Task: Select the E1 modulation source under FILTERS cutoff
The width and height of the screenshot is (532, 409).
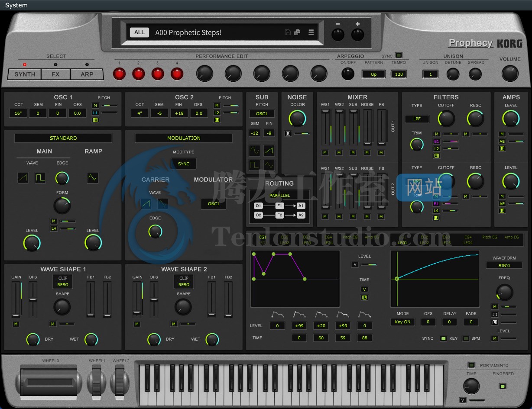Action: point(437,141)
